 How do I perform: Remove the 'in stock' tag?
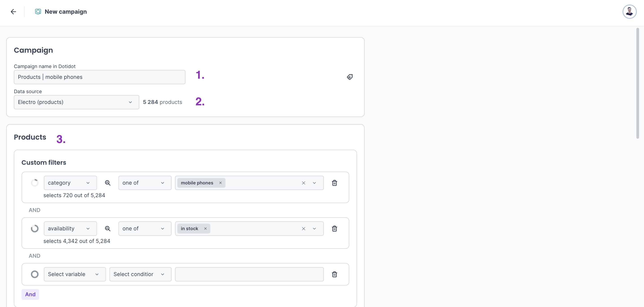(205, 229)
